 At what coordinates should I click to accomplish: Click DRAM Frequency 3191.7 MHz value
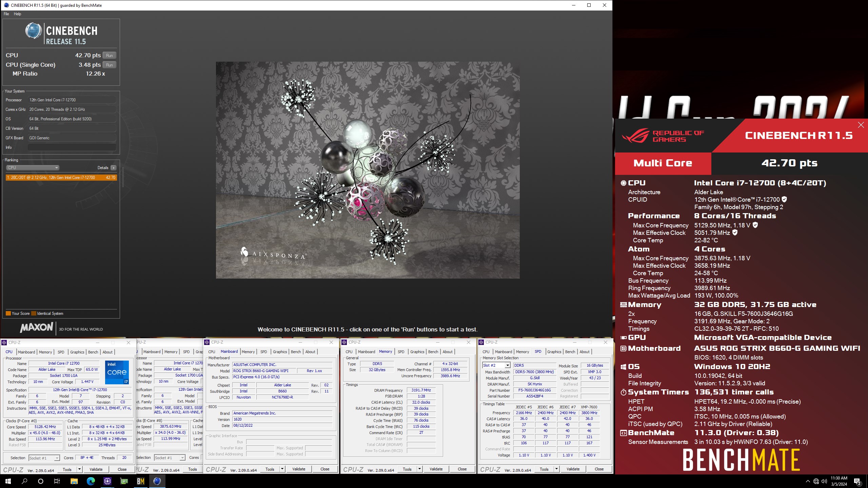(x=421, y=390)
